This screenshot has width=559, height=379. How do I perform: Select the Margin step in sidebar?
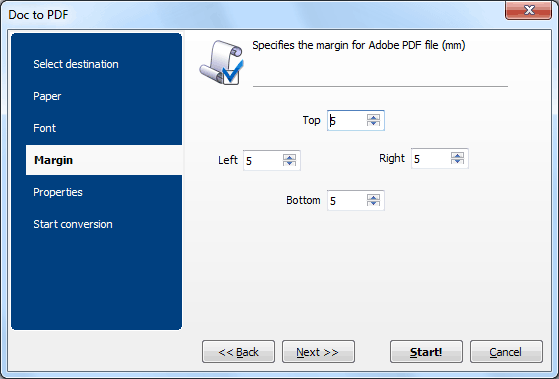(104, 160)
